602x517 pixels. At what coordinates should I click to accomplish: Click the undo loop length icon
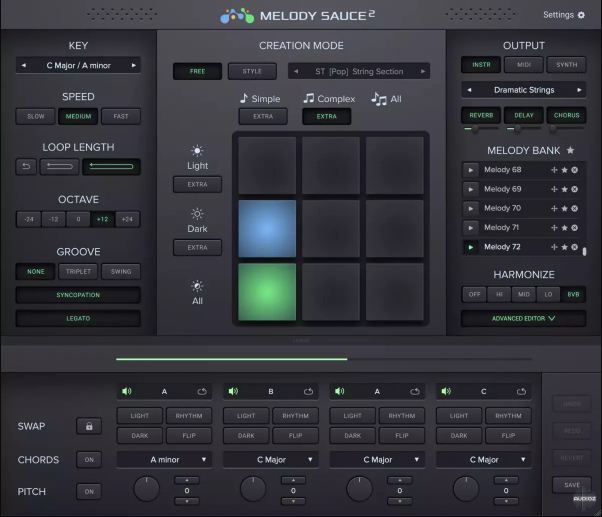[26, 166]
